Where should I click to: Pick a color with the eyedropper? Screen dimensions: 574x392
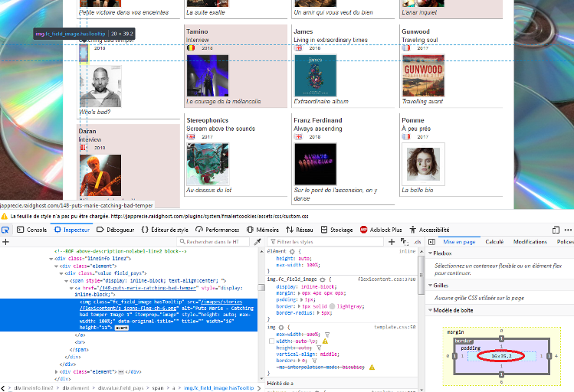coord(257,242)
